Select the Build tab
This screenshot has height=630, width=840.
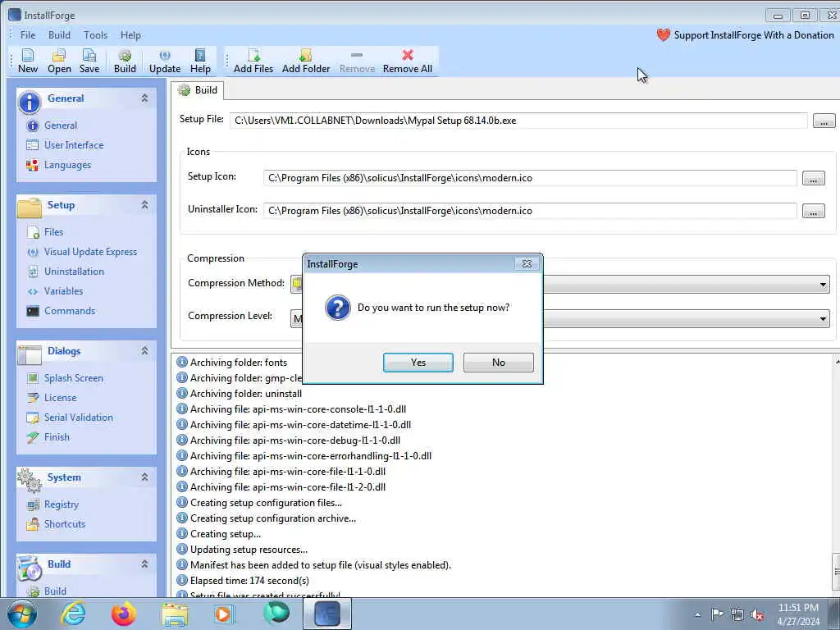198,90
